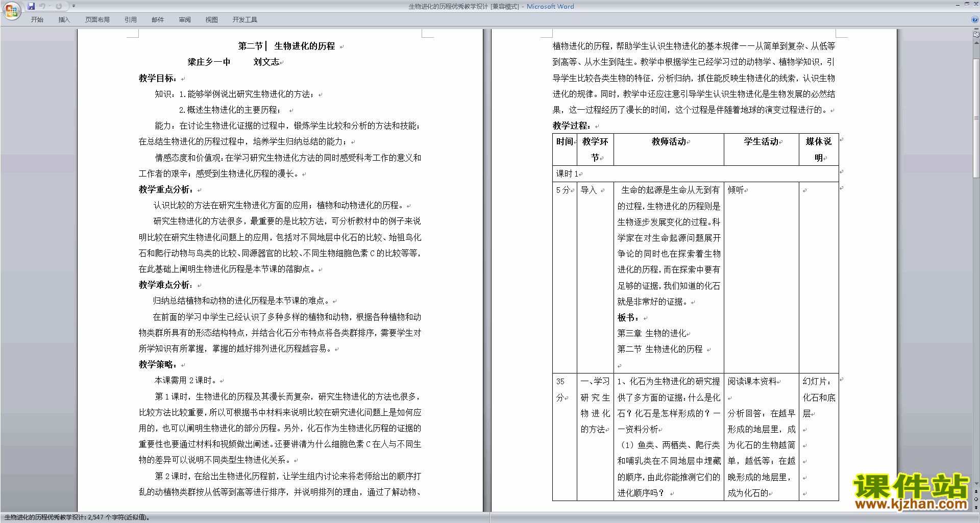Viewport: 980px width, 523px height.
Task: Select the 视图 ribbon tab
Action: [211, 20]
